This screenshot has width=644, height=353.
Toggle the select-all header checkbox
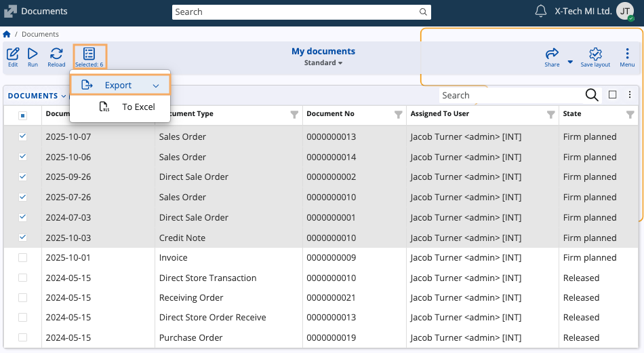[x=23, y=115]
